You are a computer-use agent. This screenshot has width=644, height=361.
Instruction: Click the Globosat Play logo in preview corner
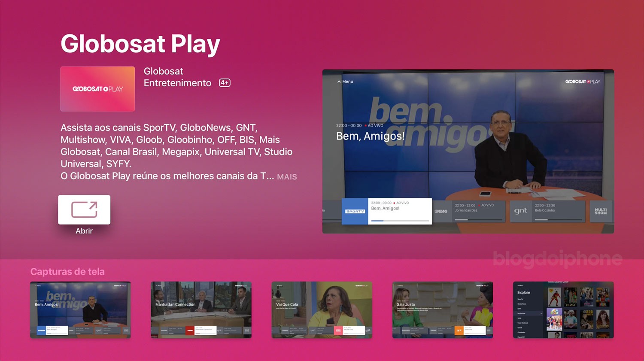click(x=582, y=82)
